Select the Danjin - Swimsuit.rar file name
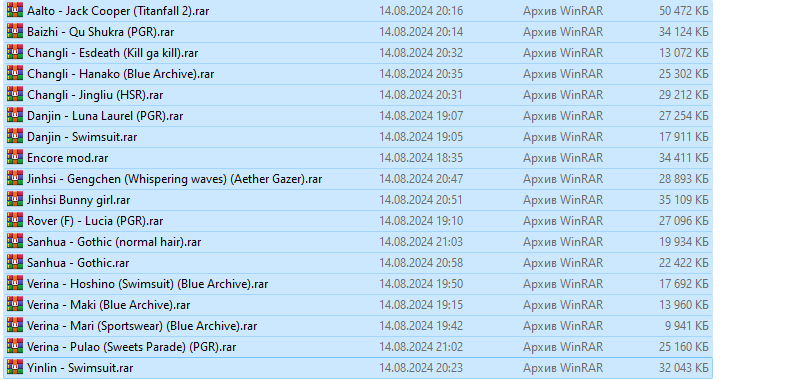The width and height of the screenshot is (785, 380). pyautogui.click(x=82, y=137)
